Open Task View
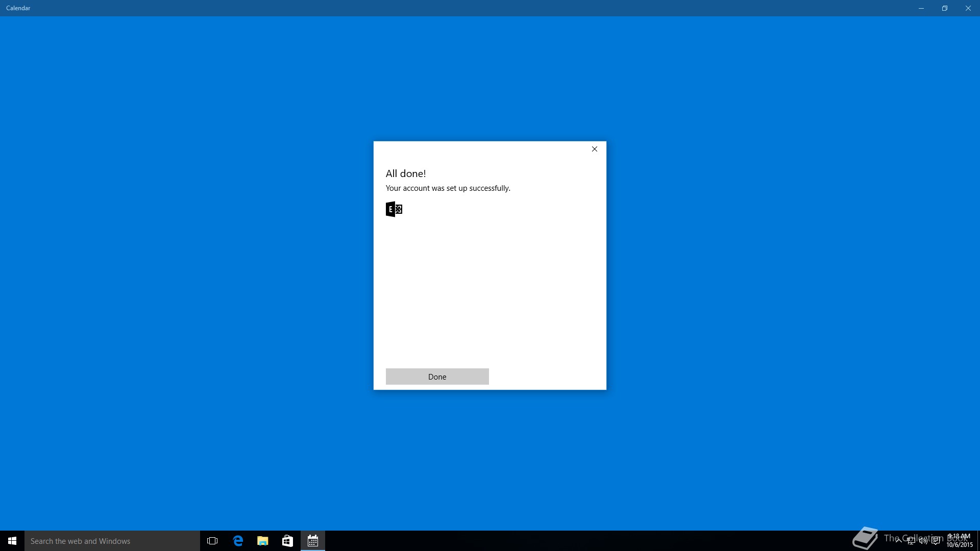The width and height of the screenshot is (980, 551). pyautogui.click(x=212, y=541)
